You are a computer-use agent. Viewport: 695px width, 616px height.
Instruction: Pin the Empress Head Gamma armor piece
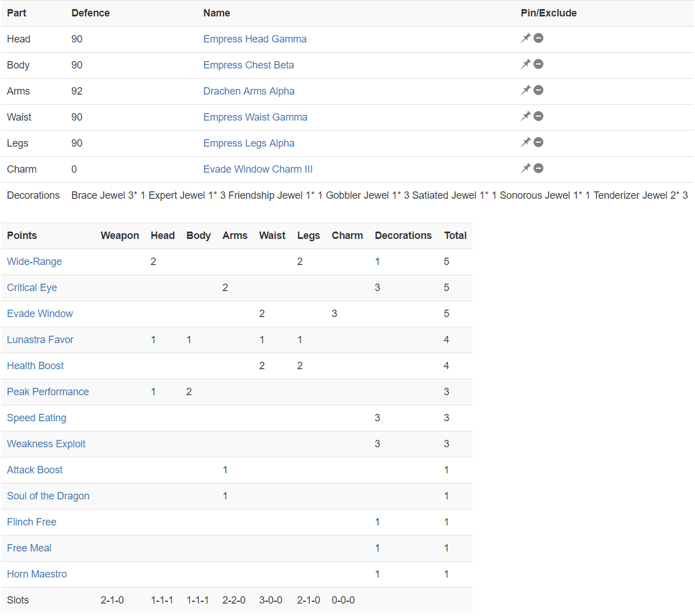(x=526, y=38)
